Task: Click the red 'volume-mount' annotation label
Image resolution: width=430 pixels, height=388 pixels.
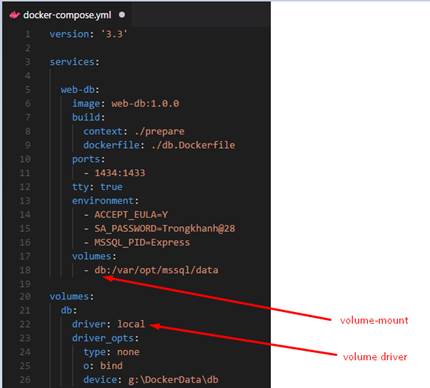Action: [x=374, y=320]
